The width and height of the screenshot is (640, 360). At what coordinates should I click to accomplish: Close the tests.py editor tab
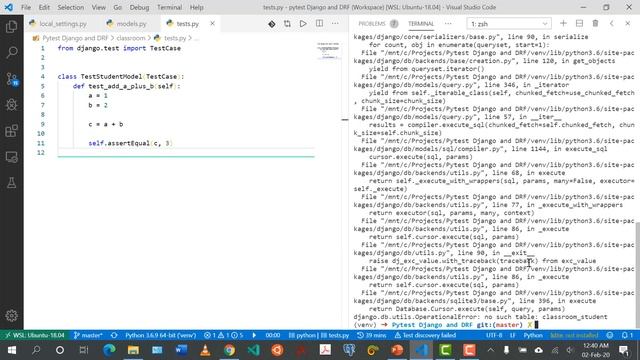(x=213, y=24)
